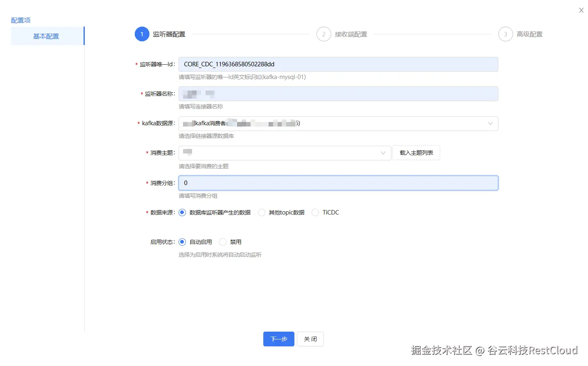Enable 自动启用 for 启用状态
Viewport: 588px width, 366px height.
coord(182,242)
